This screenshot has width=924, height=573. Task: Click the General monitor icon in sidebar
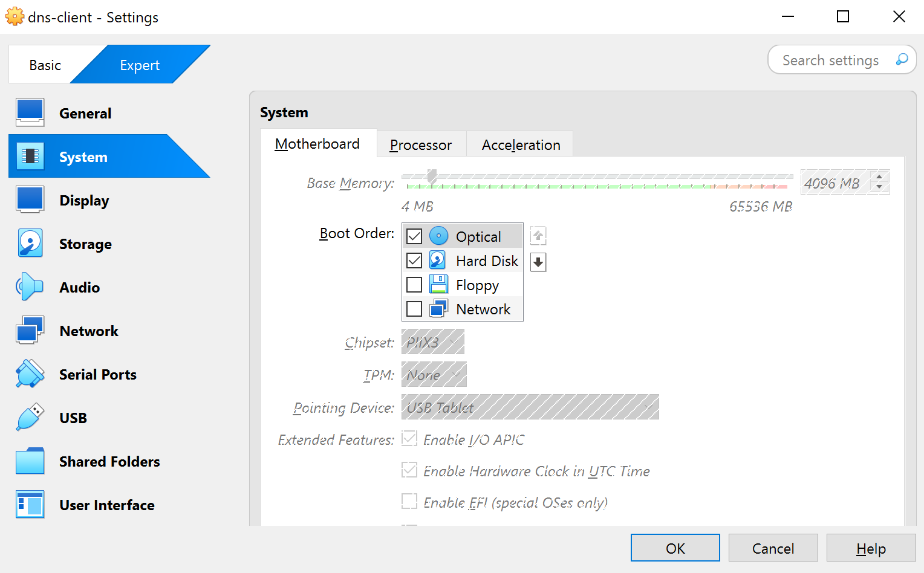coord(30,113)
